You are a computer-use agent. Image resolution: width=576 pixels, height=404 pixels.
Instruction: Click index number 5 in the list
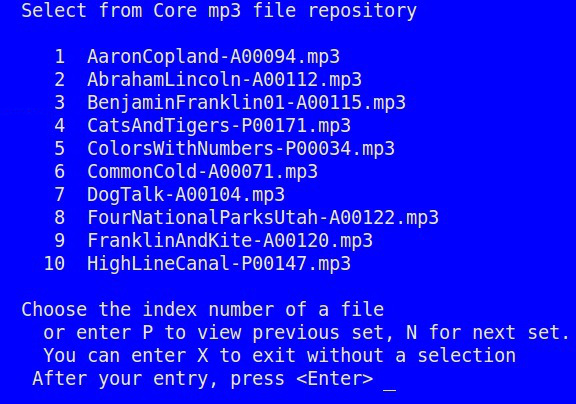click(60, 149)
